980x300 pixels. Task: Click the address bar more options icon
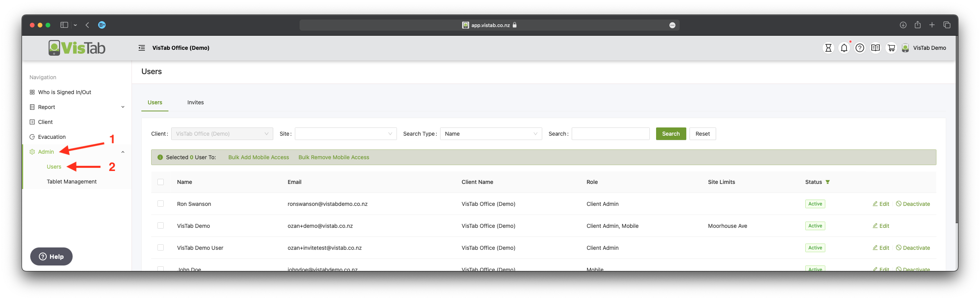pyautogui.click(x=672, y=25)
